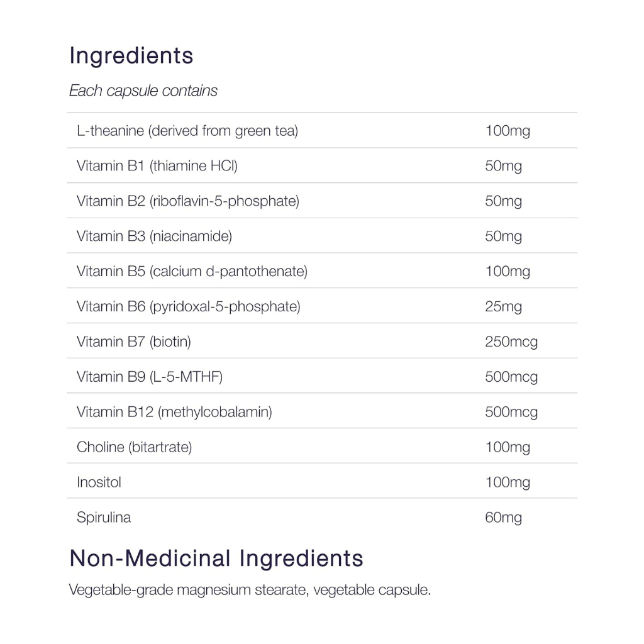Click Vitamin B6 (pyridoxal-5-phosphate) label

click(188, 307)
